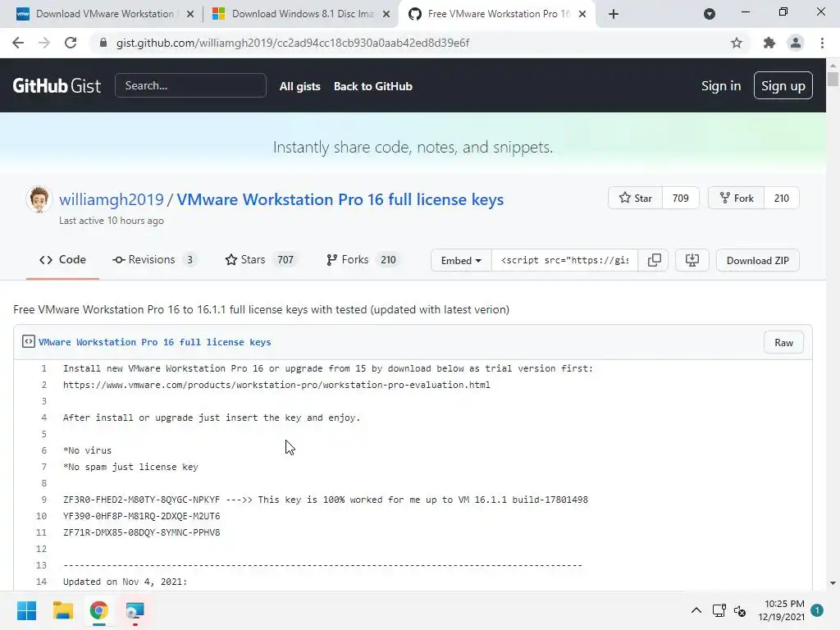
Task: Click Save gist to desktop icon
Action: coord(692,260)
